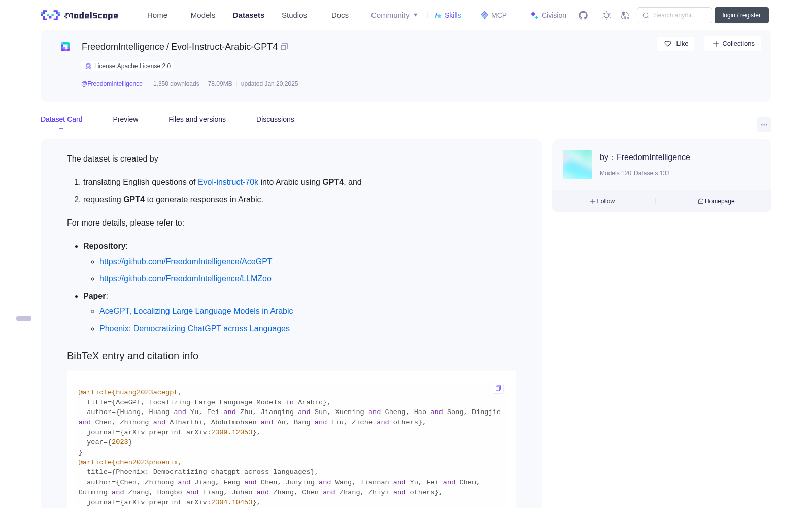Open the Docs page
The height and width of the screenshot is (508, 812).
click(340, 15)
